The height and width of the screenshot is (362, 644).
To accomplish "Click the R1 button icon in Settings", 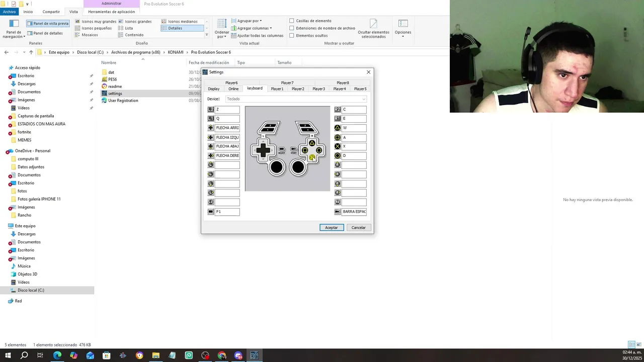I will [x=338, y=119].
